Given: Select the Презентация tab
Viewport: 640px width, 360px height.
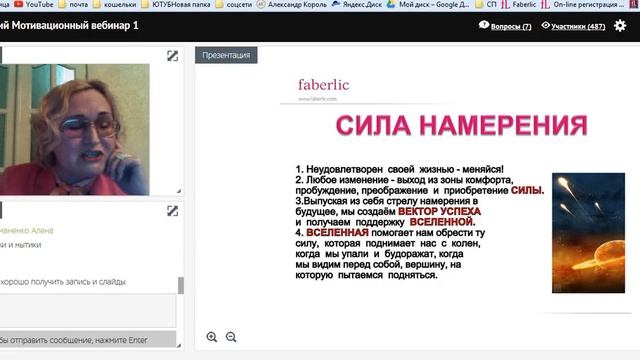Looking at the screenshot, I should (226, 55).
